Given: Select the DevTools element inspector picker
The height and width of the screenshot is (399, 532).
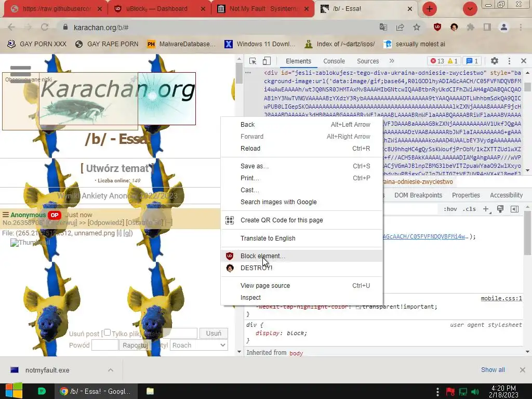Looking at the screenshot, I should (253, 61).
